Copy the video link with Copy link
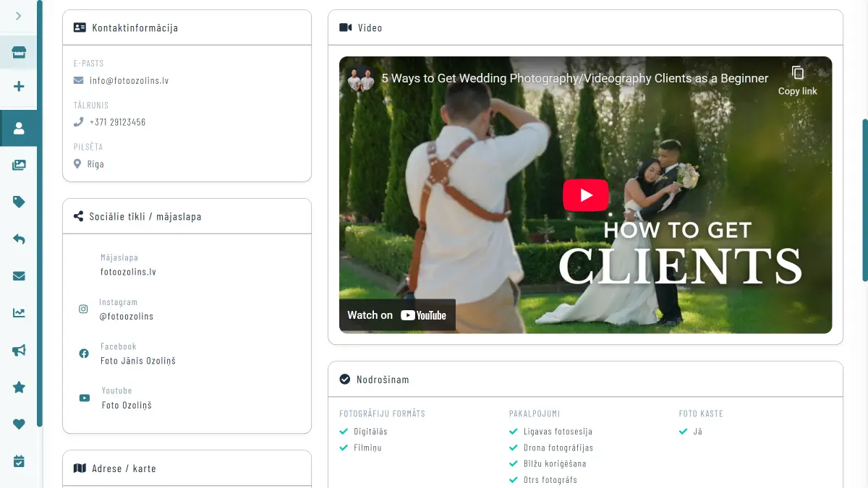This screenshot has height=488, width=868. (797, 81)
